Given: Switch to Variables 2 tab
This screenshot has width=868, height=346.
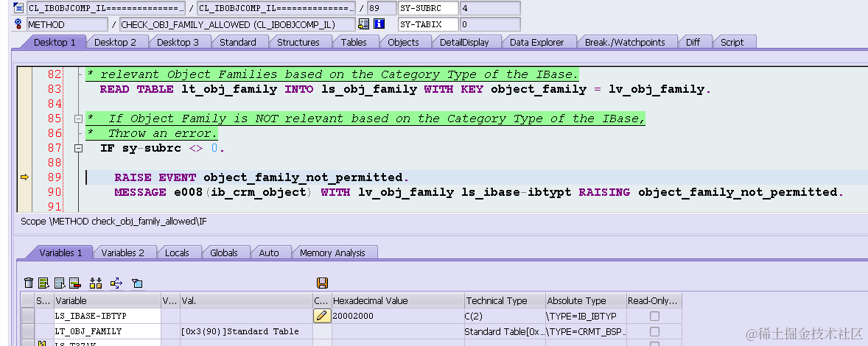Looking at the screenshot, I should [123, 253].
